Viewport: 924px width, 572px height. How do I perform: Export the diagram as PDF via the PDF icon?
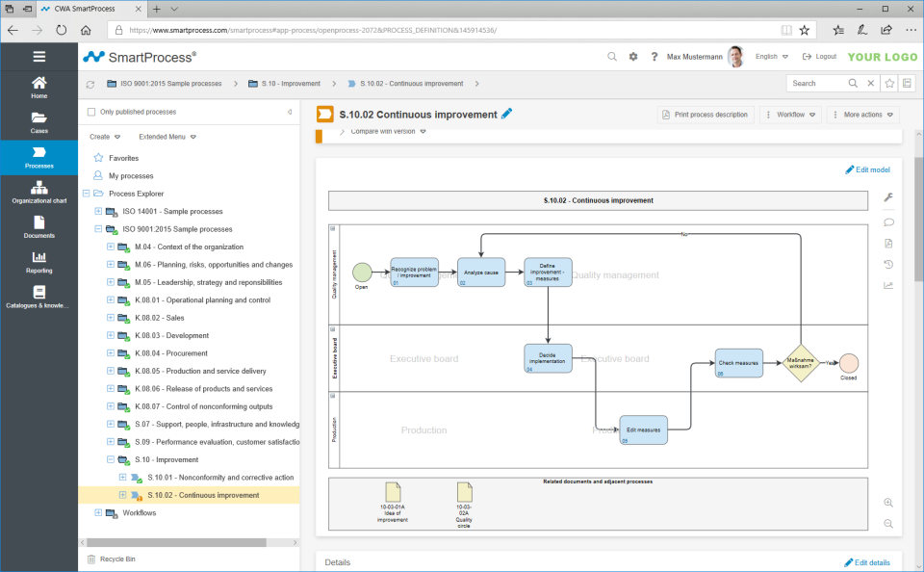(x=888, y=244)
